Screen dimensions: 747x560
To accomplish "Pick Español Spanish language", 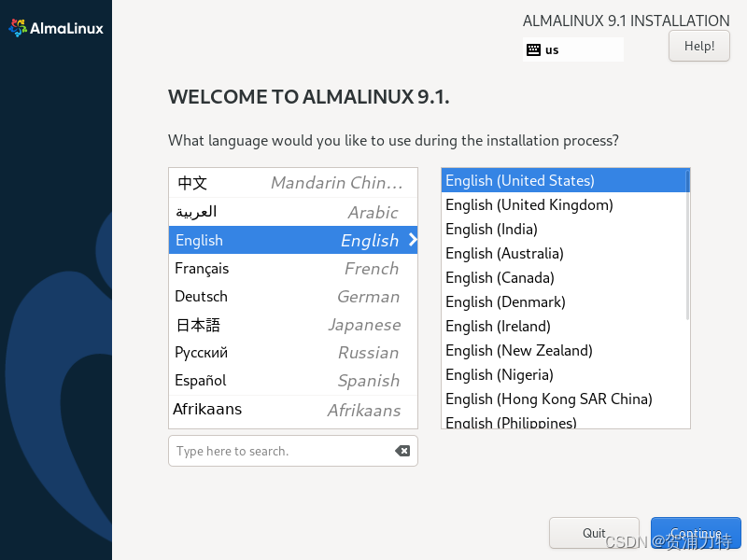I will 293,381.
